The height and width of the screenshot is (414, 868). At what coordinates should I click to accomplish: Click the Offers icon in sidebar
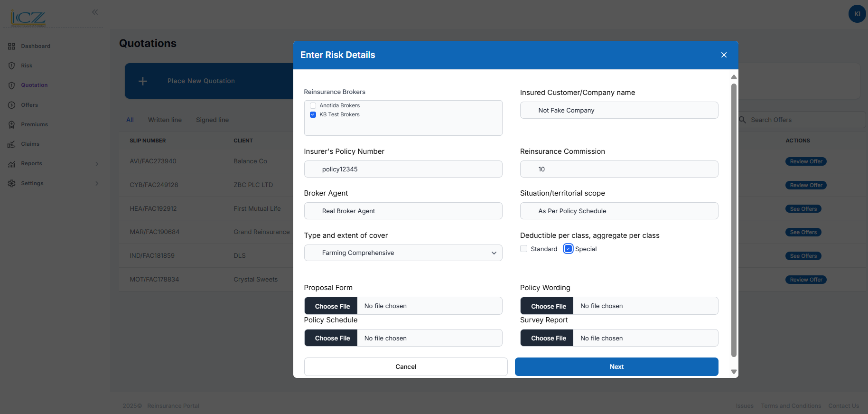coord(11,105)
